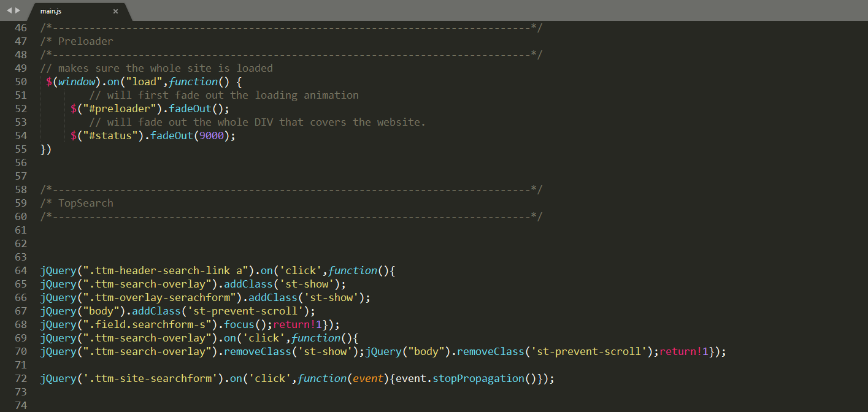Click 'click' string on line 64
Image resolution: width=868 pixels, height=412 pixels.
(301, 270)
